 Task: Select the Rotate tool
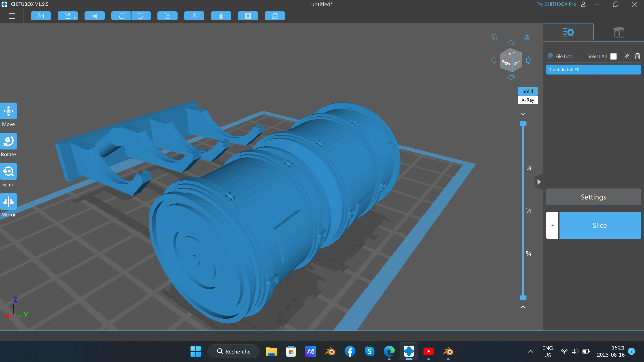[x=8, y=141]
